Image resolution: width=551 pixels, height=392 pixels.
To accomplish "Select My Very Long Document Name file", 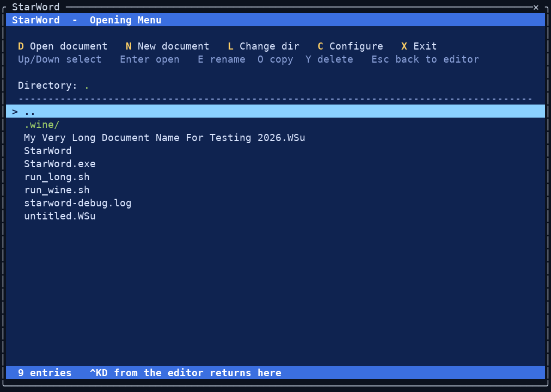I will click(164, 138).
